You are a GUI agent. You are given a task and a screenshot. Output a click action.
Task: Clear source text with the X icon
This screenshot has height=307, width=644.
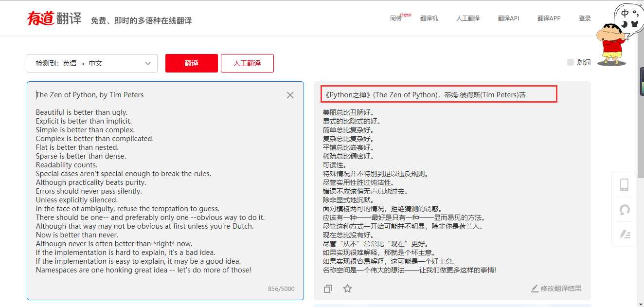pyautogui.click(x=290, y=95)
